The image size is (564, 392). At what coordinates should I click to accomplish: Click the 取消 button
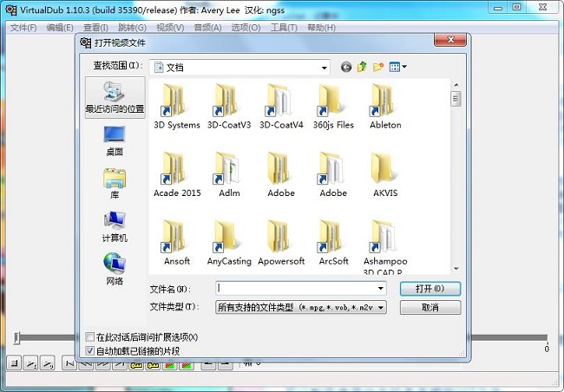[x=430, y=308]
